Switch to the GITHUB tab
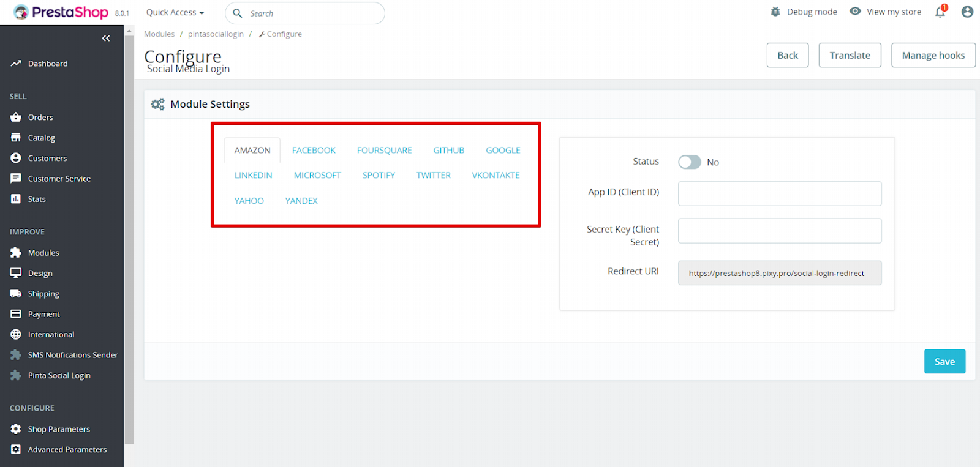This screenshot has width=980, height=467. coord(449,151)
